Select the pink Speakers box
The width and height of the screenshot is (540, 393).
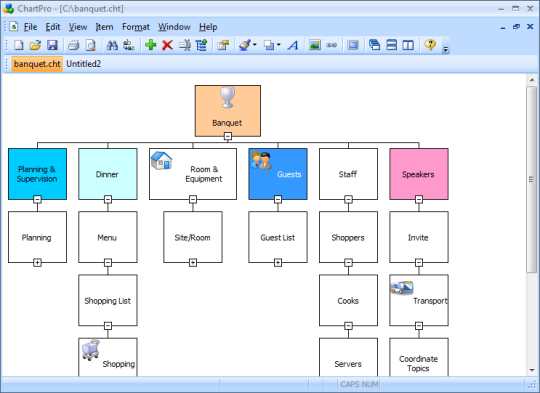point(419,174)
